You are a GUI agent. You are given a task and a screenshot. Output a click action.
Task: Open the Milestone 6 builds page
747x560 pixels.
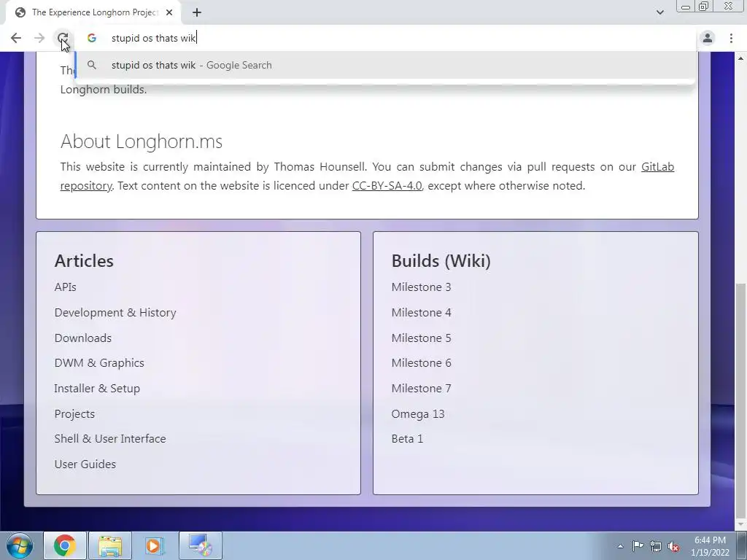click(x=421, y=363)
